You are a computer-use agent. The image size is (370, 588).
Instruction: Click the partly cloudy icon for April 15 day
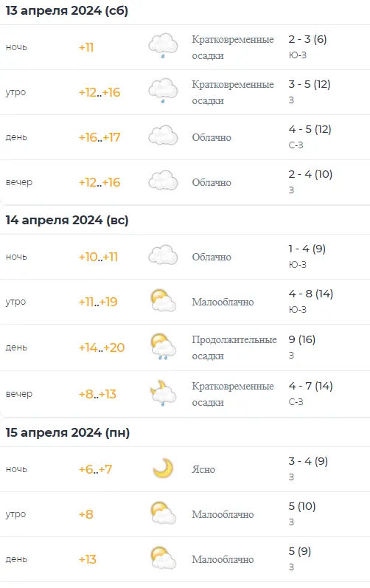click(x=164, y=558)
